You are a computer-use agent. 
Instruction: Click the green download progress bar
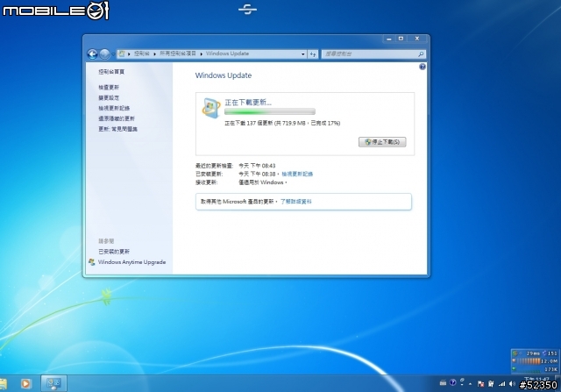pos(270,111)
